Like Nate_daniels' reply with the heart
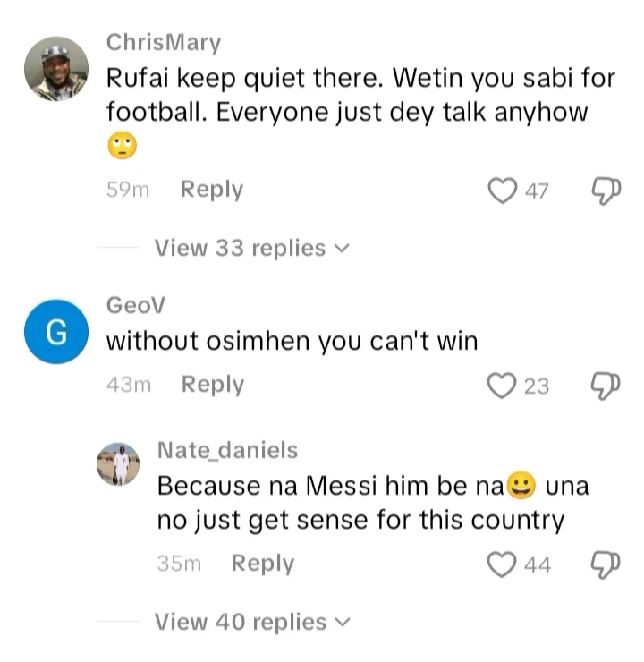Screen dimensions: 644x662 coord(503,564)
